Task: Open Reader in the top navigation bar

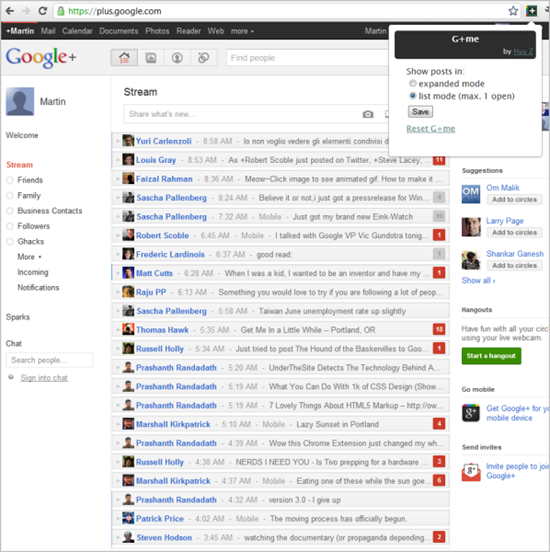Action: coord(188,31)
